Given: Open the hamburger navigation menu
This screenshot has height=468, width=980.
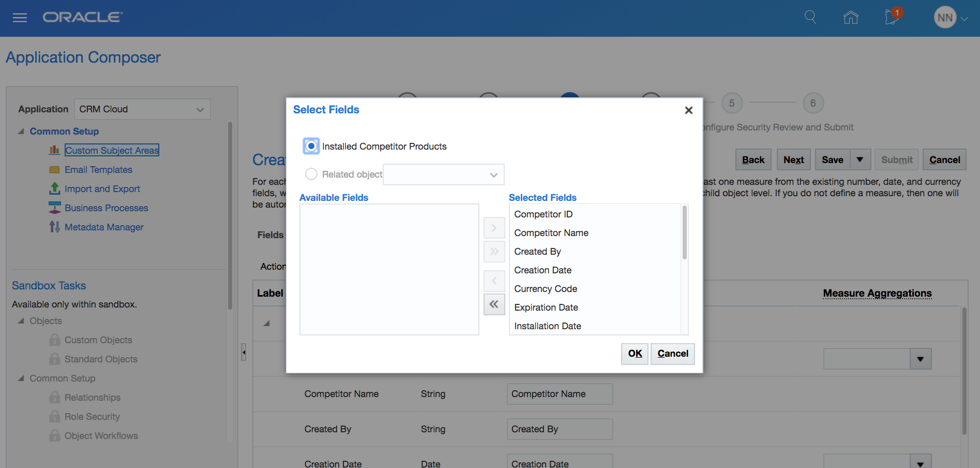Looking at the screenshot, I should pyautogui.click(x=20, y=18).
